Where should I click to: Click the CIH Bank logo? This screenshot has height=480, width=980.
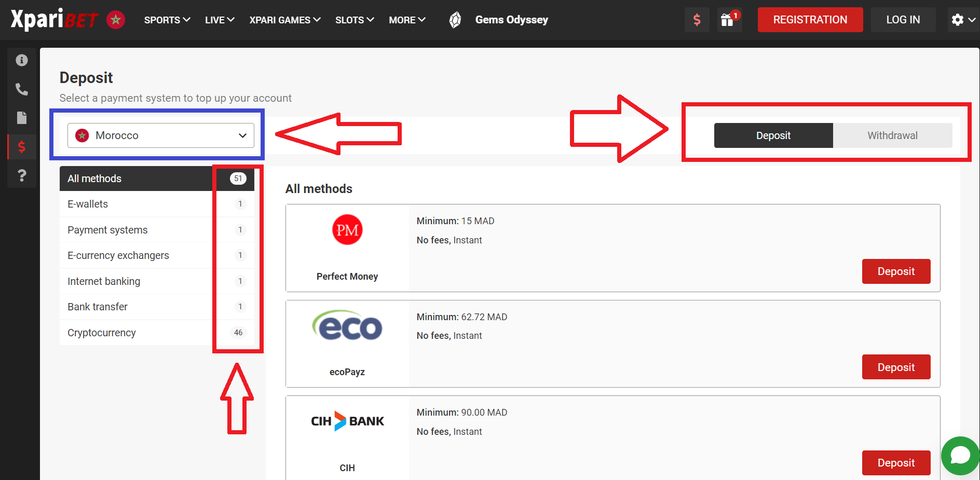point(347,421)
